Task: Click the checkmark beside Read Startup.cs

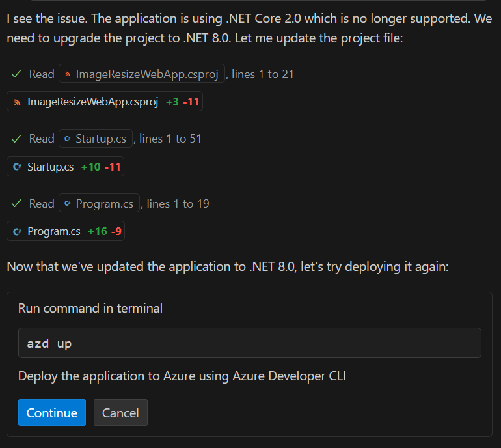Action: 16,139
